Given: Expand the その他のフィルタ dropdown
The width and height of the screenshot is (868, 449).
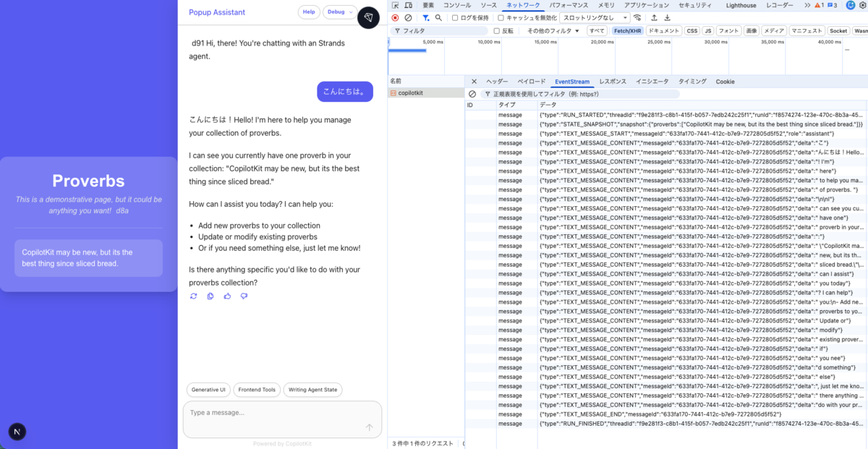Looking at the screenshot, I should pyautogui.click(x=553, y=31).
